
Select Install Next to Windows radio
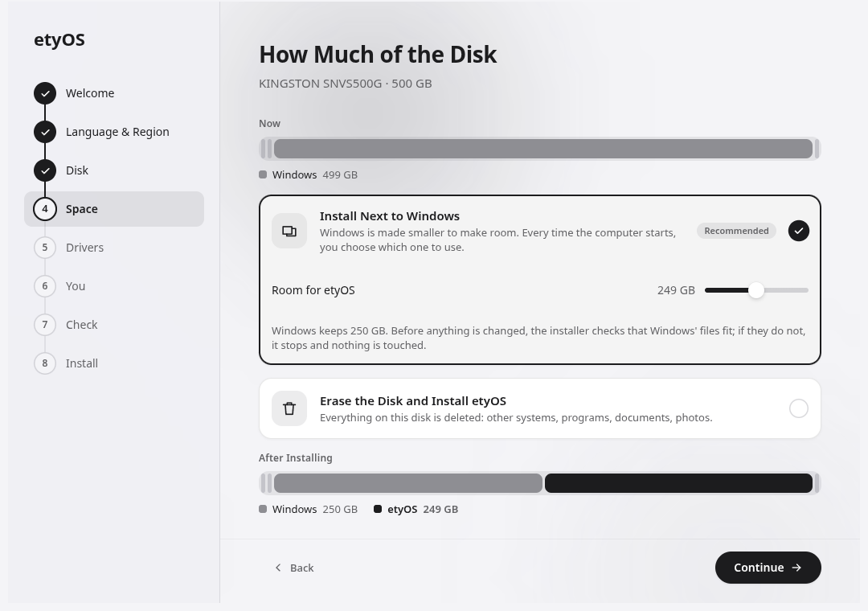pos(798,231)
